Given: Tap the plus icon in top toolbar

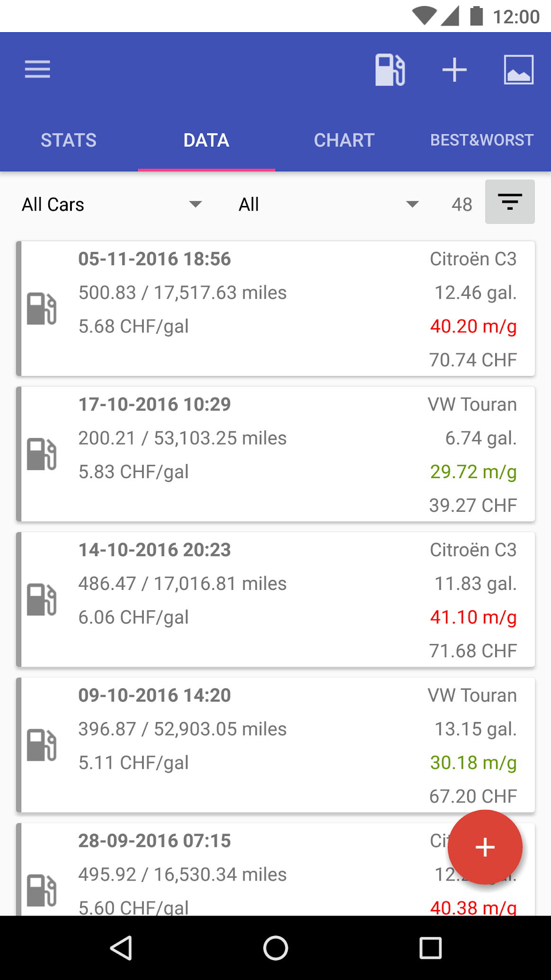Looking at the screenshot, I should pos(454,70).
